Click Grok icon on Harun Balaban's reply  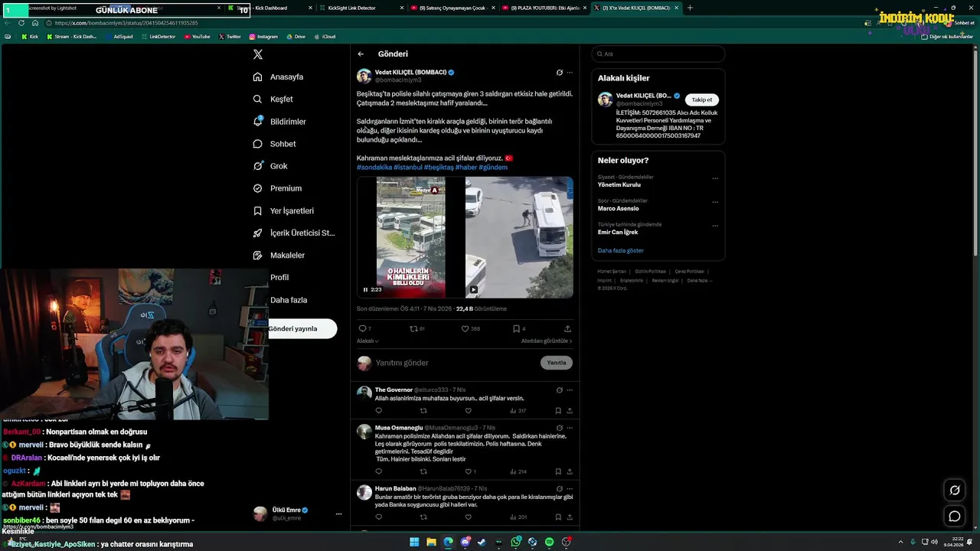(x=560, y=489)
